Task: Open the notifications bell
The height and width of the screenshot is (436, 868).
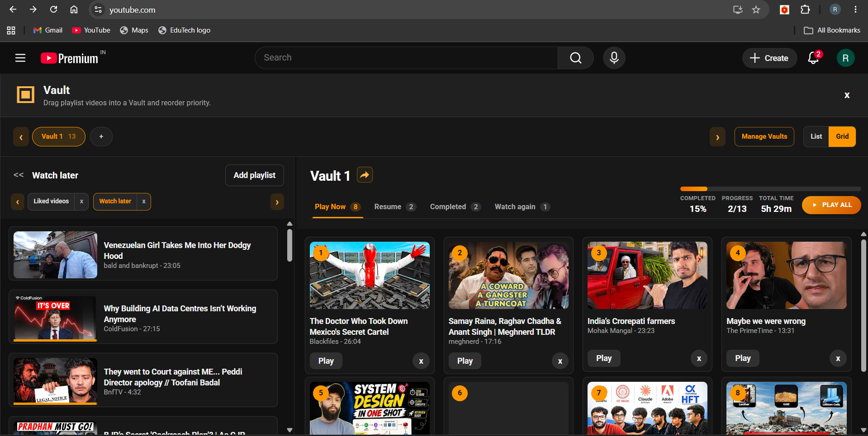Action: point(813,58)
